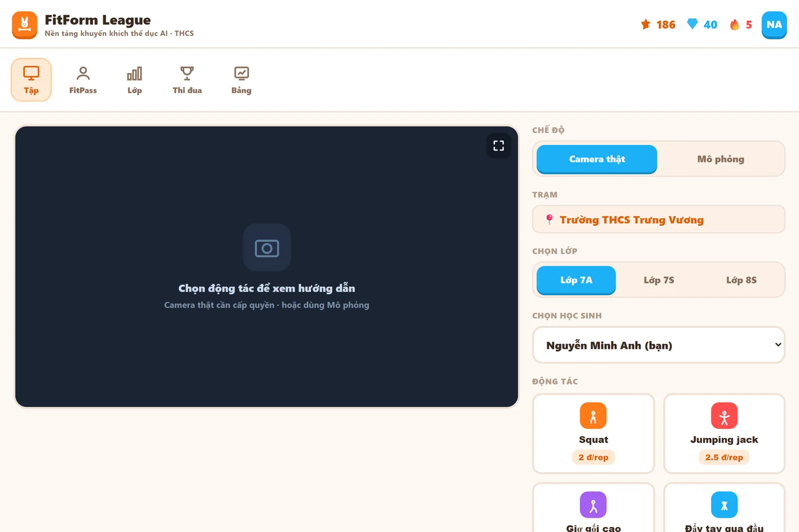Click 'Chọn động tác để xem hướng dẫn' text
This screenshot has height=532, width=799.
coord(267,289)
